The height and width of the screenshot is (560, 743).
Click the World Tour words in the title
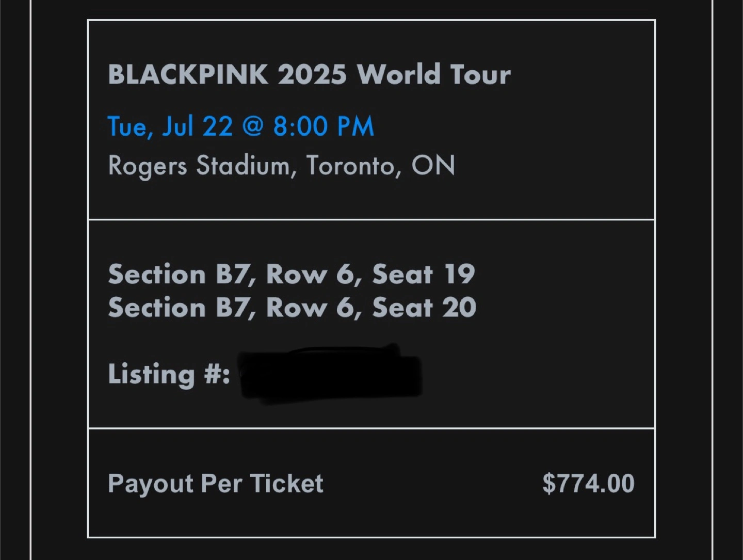click(x=433, y=74)
